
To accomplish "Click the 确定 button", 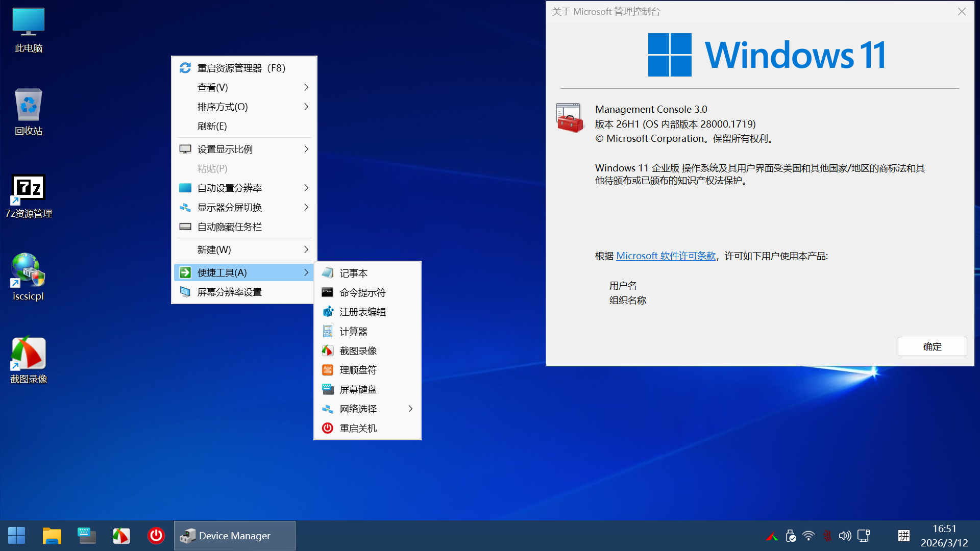I will (932, 346).
